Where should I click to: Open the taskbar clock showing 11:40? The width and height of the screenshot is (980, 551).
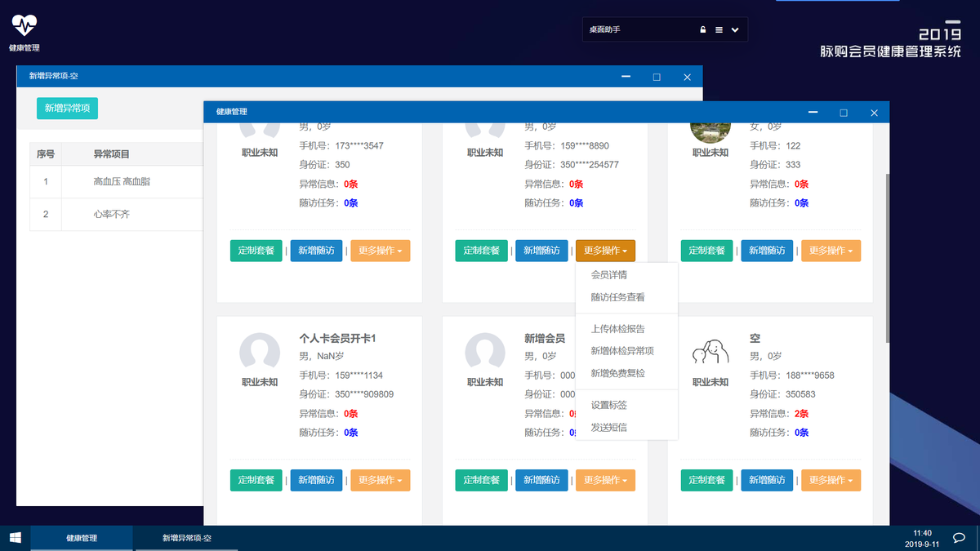tap(922, 538)
